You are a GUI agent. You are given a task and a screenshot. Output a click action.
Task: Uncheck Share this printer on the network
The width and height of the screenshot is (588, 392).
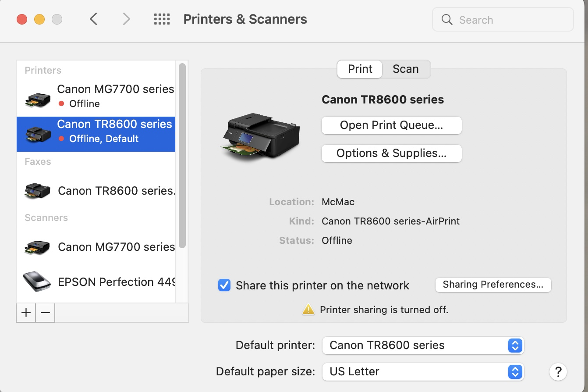[224, 285]
